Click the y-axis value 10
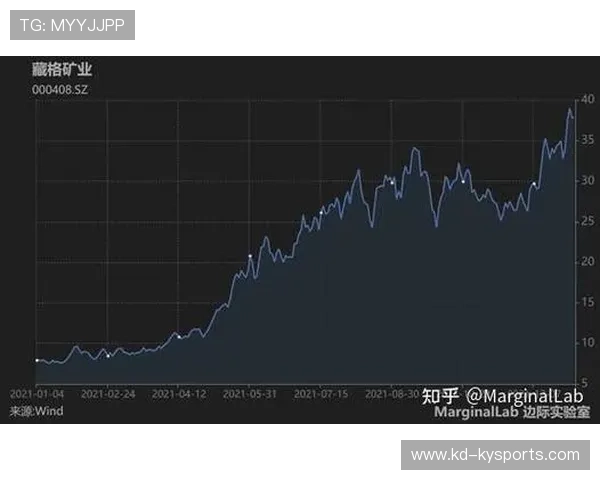Screen dimensions: 600x480 click(x=587, y=342)
